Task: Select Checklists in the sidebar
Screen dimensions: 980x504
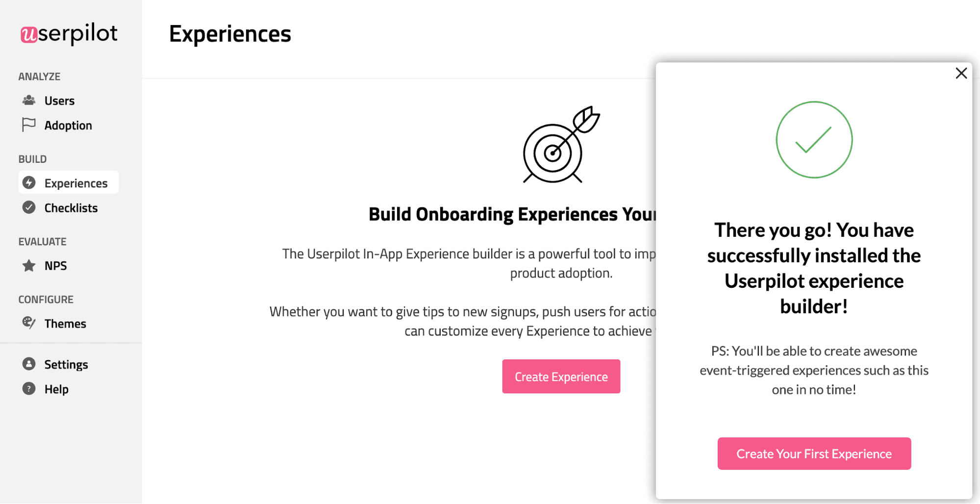Action: pyautogui.click(x=71, y=208)
